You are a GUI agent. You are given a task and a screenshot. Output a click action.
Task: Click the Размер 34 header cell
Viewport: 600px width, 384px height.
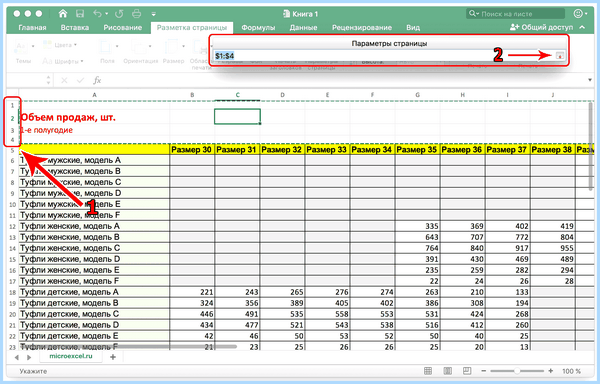coord(372,150)
